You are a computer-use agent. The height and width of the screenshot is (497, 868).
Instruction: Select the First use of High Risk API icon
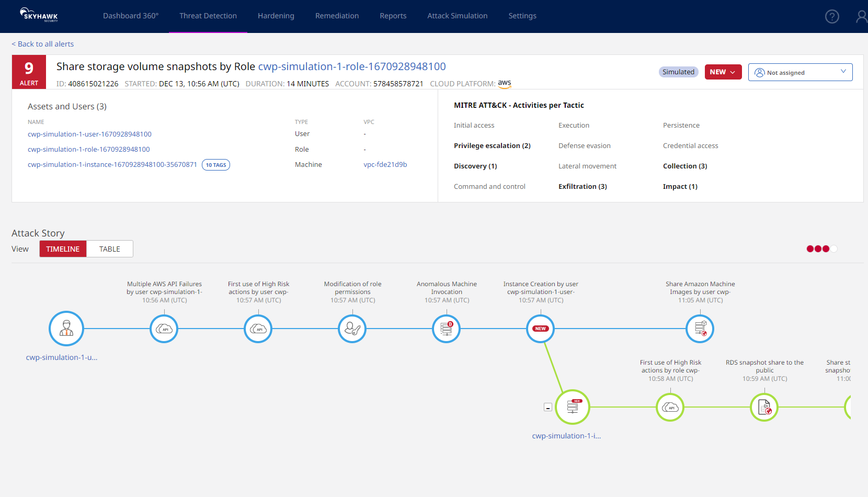point(258,329)
